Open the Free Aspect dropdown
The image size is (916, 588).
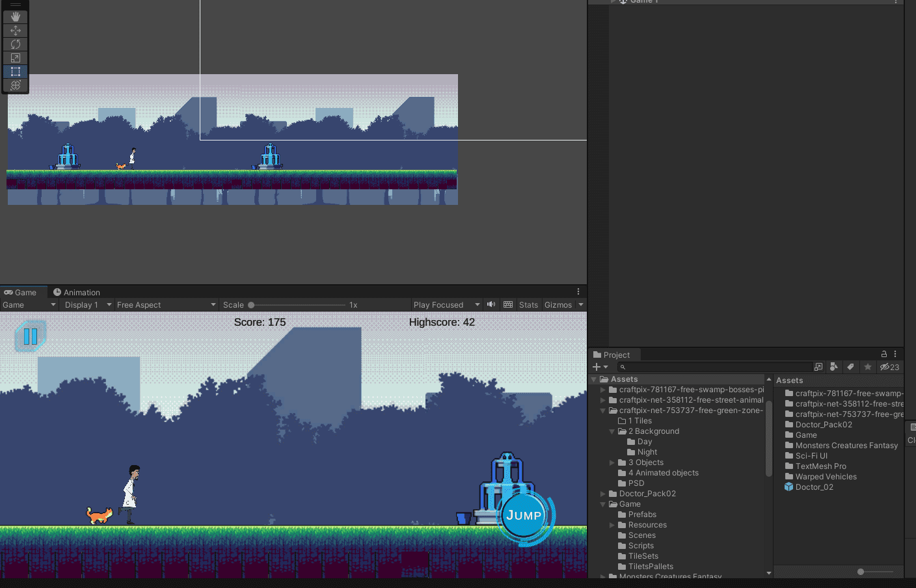[166, 305]
